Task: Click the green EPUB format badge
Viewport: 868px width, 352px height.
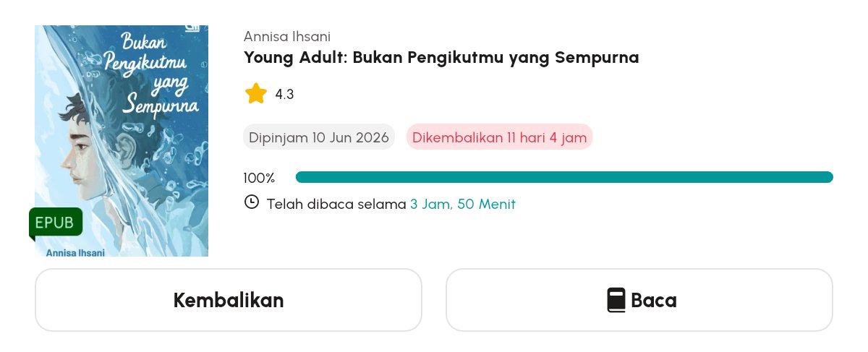Action: coord(56,223)
